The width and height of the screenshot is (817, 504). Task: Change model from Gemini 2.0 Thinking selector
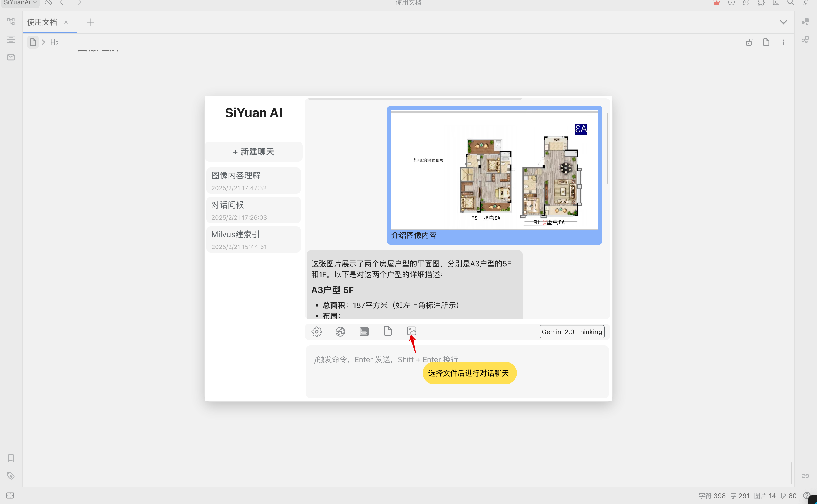571,331
